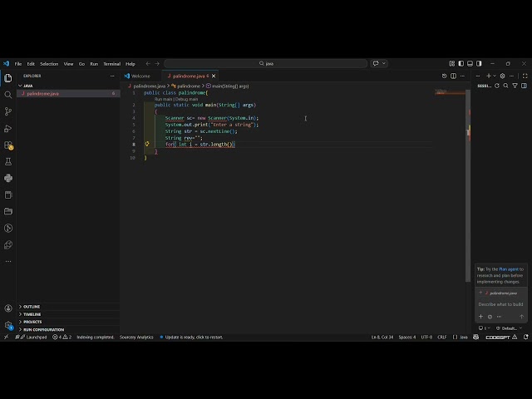Click the Debug main code lens
The width and height of the screenshot is (532, 399).
(186, 99)
